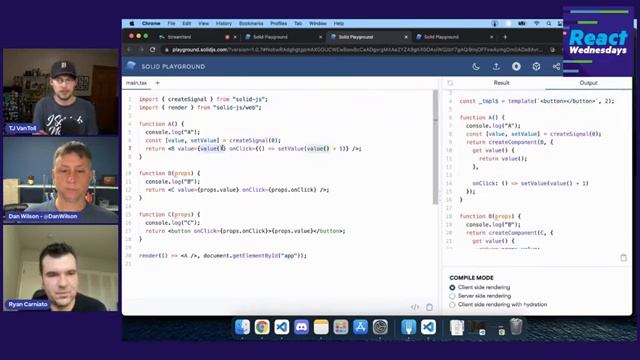Click the React Wednesdays logo

click(598, 42)
